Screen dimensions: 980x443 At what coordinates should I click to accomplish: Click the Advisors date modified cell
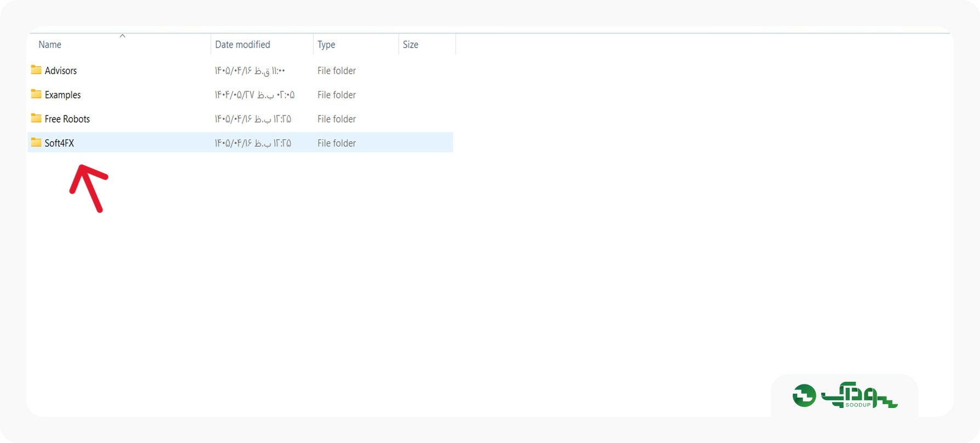coord(250,71)
